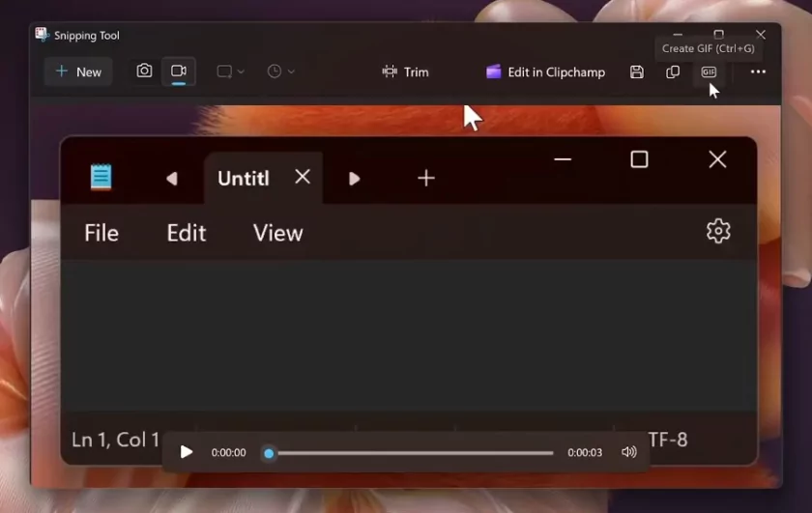Minimize the Snipping Tool window
This screenshot has height=513, width=812.
tap(678, 35)
